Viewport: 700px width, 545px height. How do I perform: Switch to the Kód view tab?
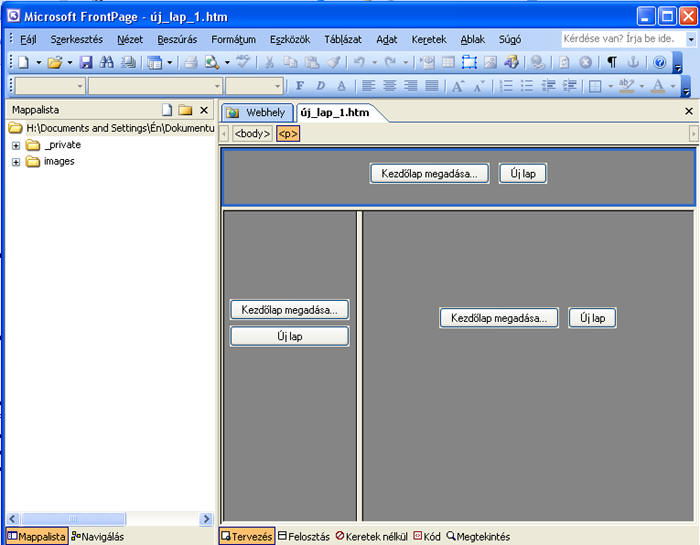pos(427,536)
